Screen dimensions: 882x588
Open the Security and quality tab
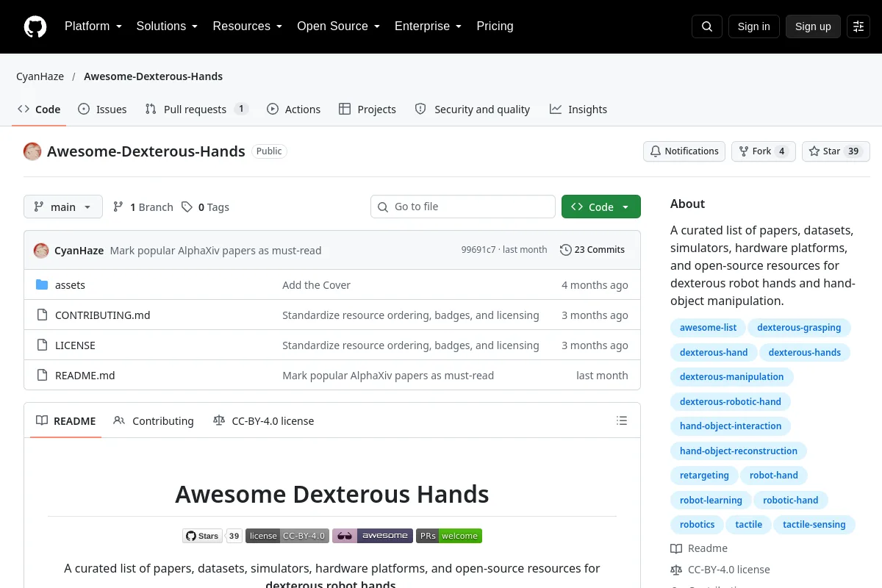point(473,110)
